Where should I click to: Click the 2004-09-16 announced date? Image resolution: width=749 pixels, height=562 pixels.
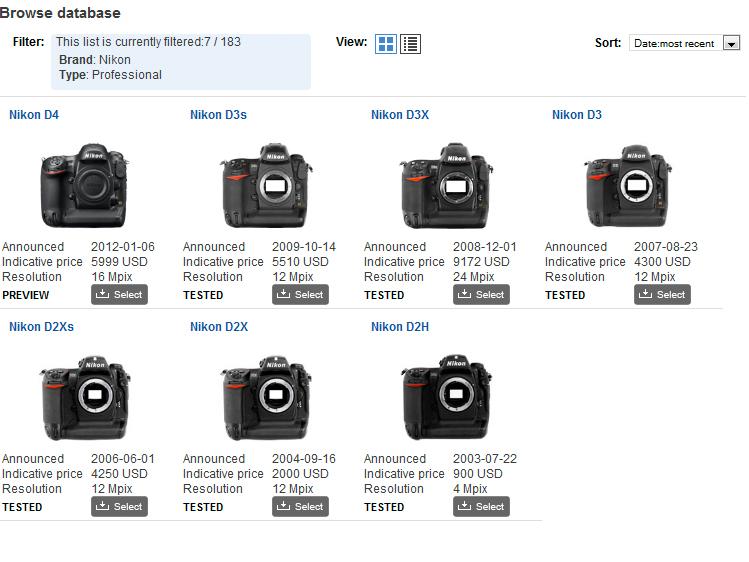coord(304,459)
